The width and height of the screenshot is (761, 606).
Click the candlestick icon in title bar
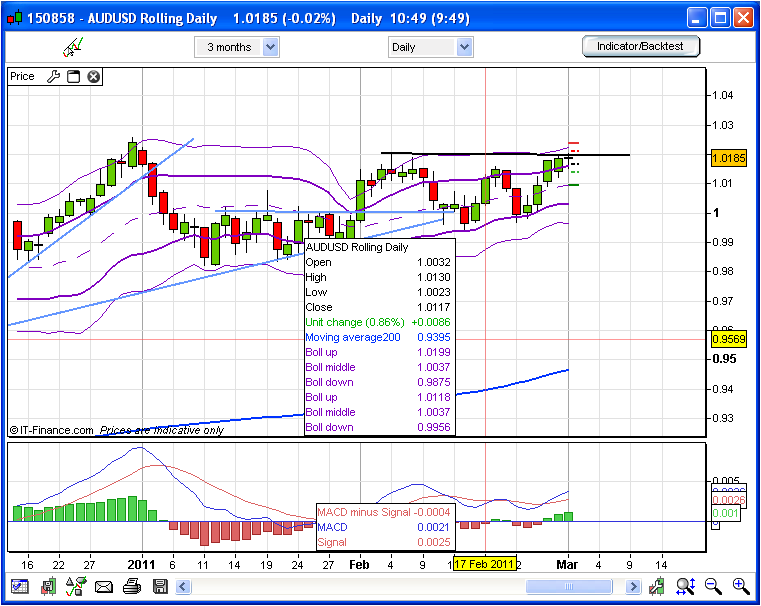pyautogui.click(x=15, y=18)
